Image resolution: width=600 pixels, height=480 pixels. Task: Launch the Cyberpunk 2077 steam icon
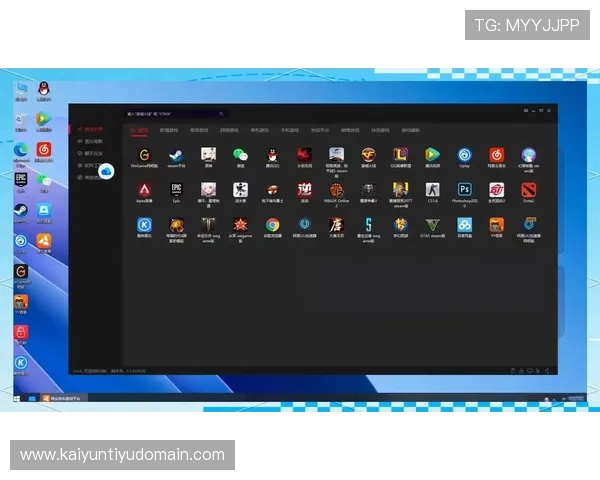(401, 195)
